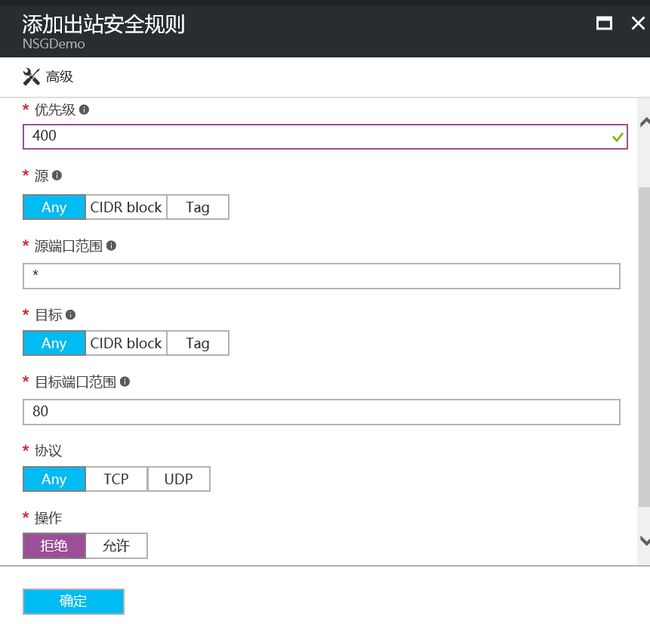650x624 pixels.
Task: Show info tooltip for 源
Action: (57, 175)
